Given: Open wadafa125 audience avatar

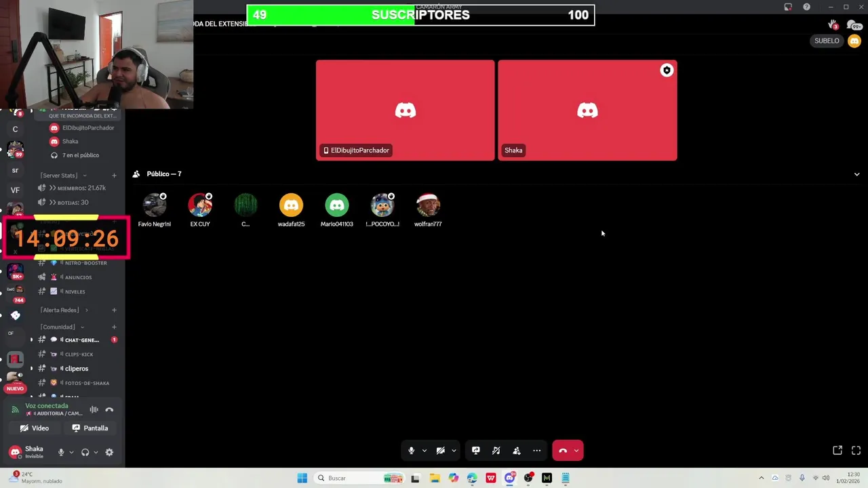Looking at the screenshot, I should (291, 205).
